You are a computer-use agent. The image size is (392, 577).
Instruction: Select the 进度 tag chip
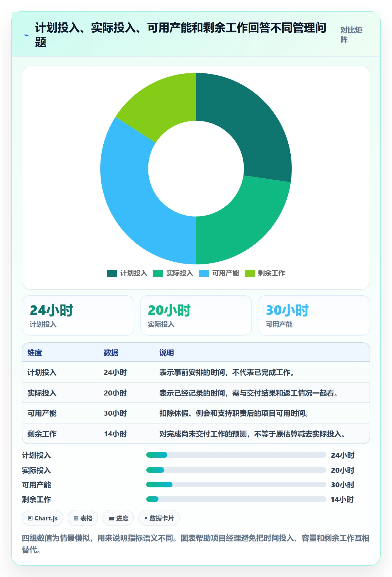tap(118, 518)
